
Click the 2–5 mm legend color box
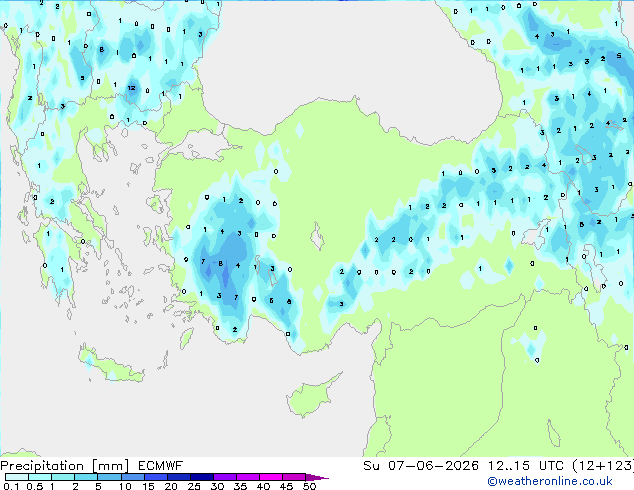pyautogui.click(x=86, y=477)
